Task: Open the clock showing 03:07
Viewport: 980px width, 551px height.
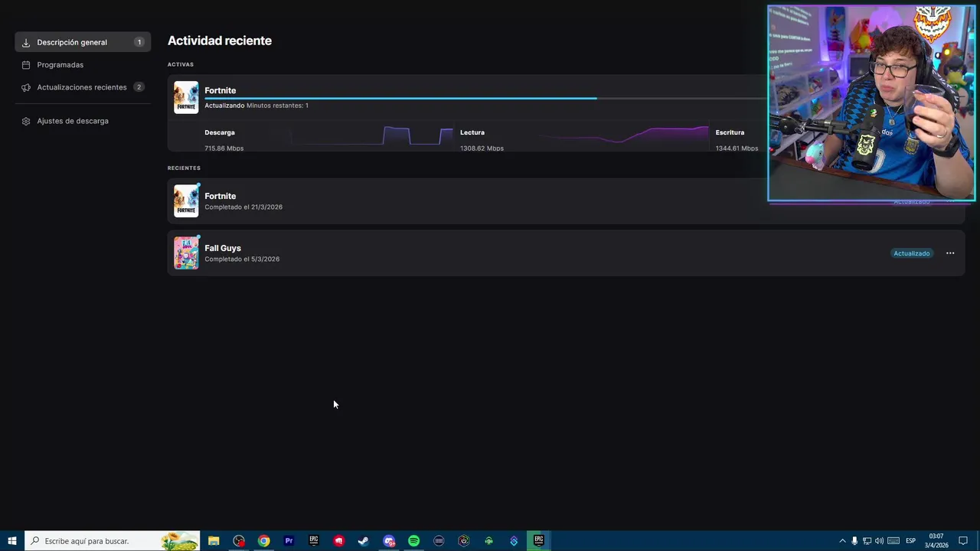Action: (936, 541)
